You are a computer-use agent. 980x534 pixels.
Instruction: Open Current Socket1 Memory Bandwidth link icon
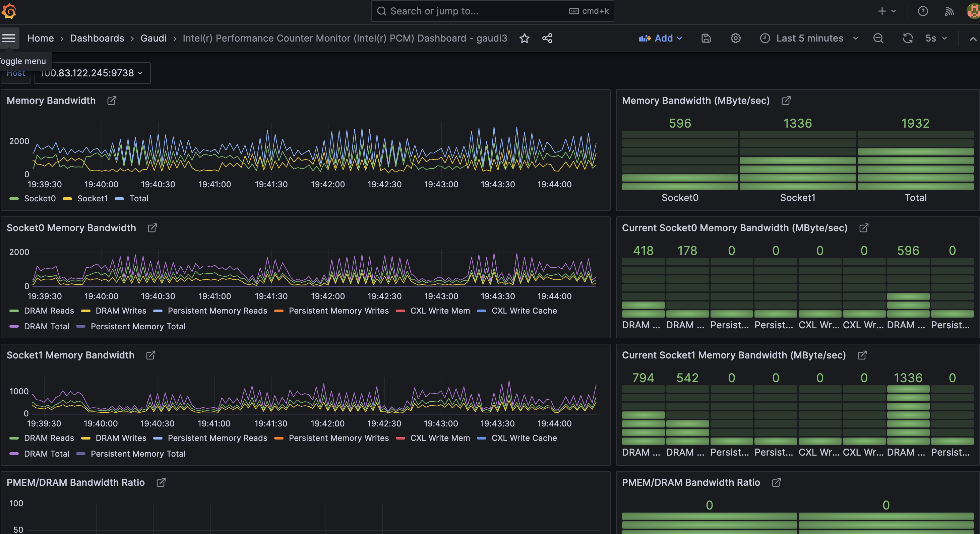[x=862, y=355]
